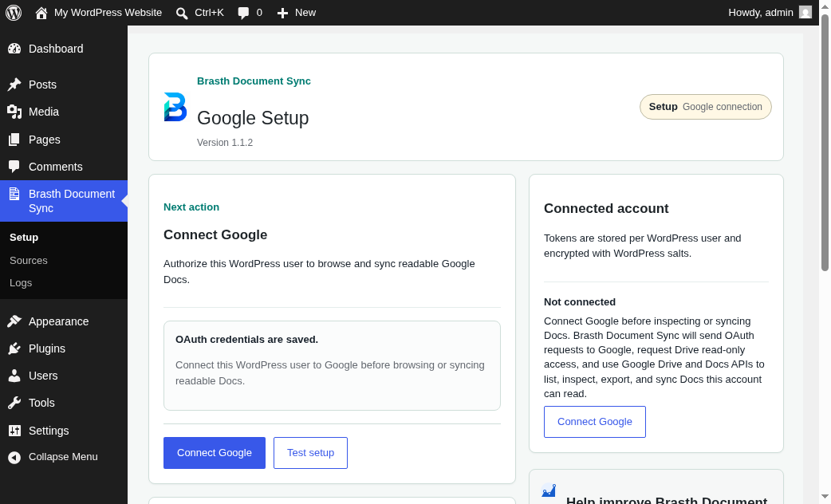Click the Test setup button
This screenshot has height=504, width=831.
click(310, 453)
